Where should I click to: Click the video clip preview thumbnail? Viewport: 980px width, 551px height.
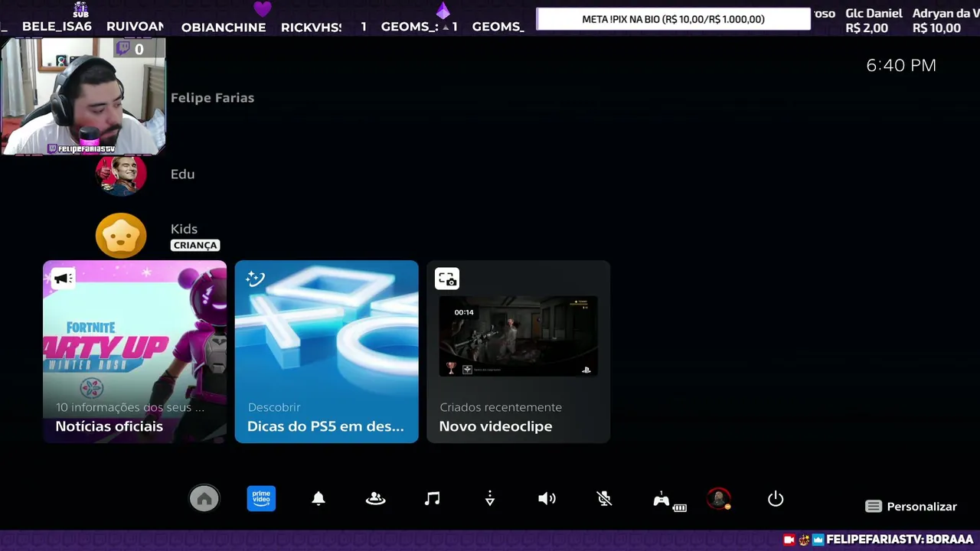click(x=518, y=336)
